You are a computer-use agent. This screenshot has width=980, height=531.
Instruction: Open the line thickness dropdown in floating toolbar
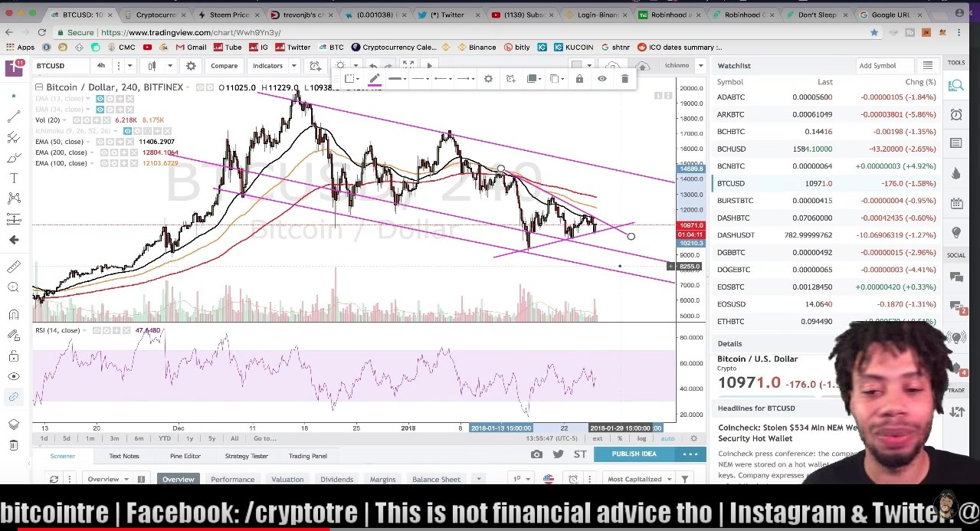tap(396, 79)
